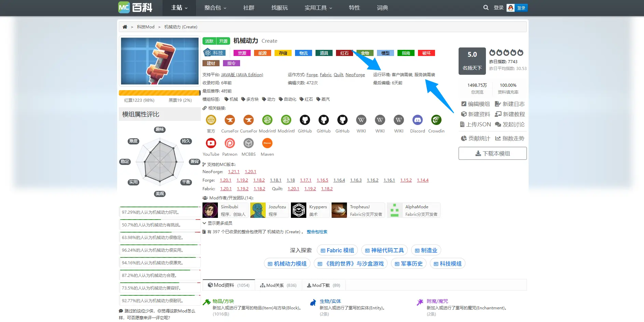Open the Crowdin translation icon
The width and height of the screenshot is (644, 322).
(436, 120)
